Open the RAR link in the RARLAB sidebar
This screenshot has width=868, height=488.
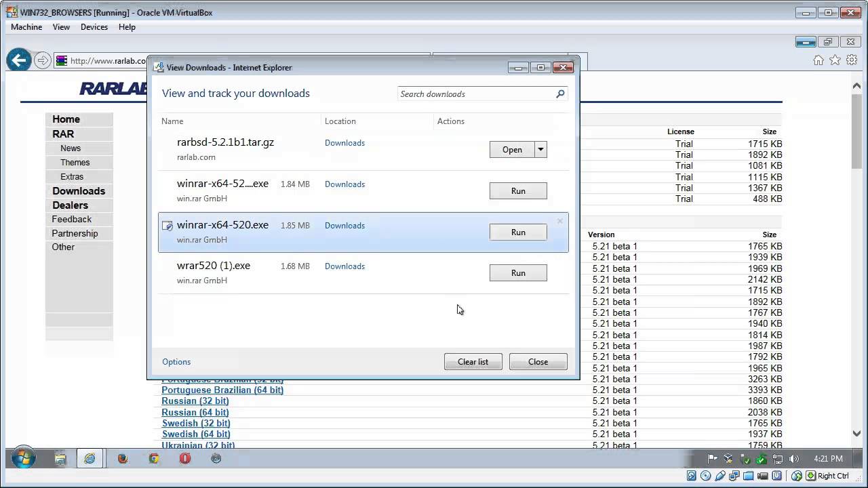pos(63,134)
